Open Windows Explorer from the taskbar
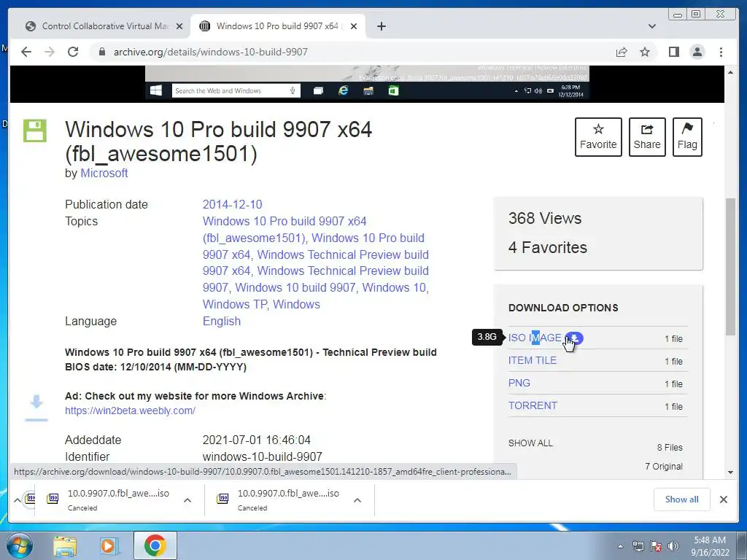The image size is (747, 560). (x=65, y=546)
